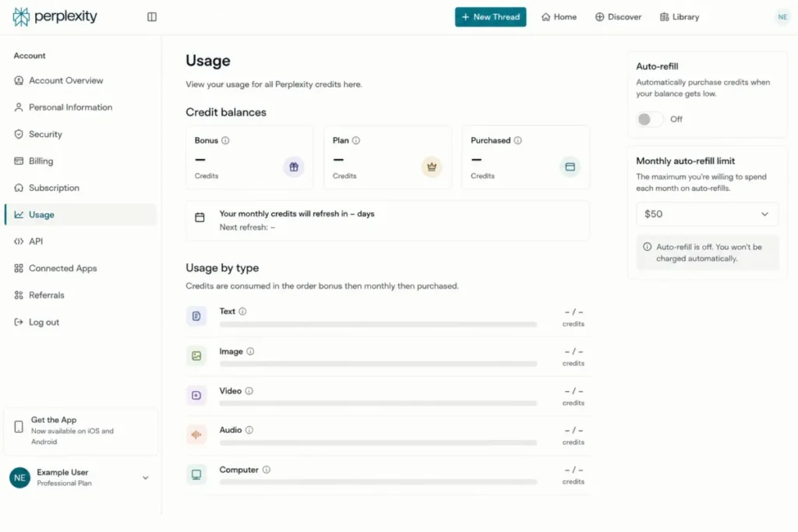Start a New Thread
Image resolution: width=798 pixels, height=532 pixels.
(490, 17)
